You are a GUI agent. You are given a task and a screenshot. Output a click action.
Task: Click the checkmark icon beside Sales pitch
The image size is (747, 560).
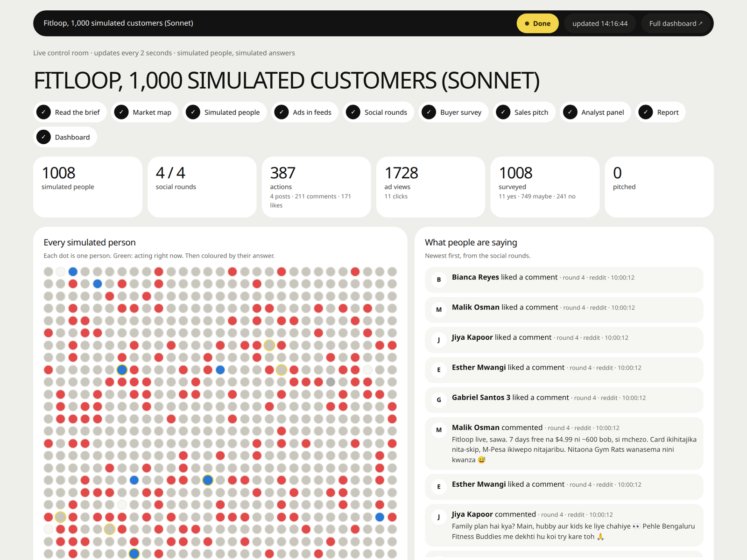click(503, 112)
